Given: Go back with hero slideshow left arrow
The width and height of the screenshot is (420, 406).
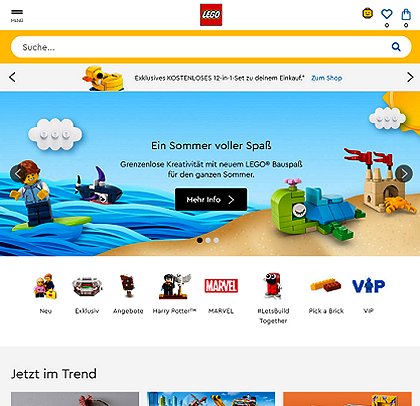Looking at the screenshot, I should click(18, 174).
